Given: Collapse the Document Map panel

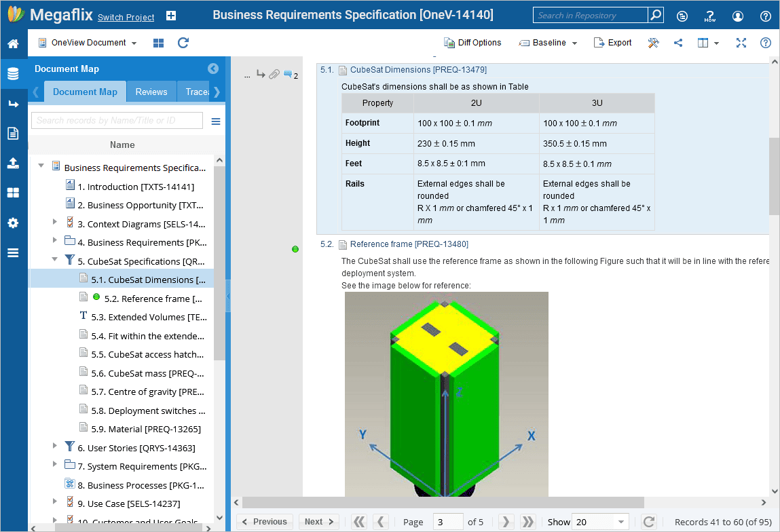Looking at the screenshot, I should coord(213,69).
